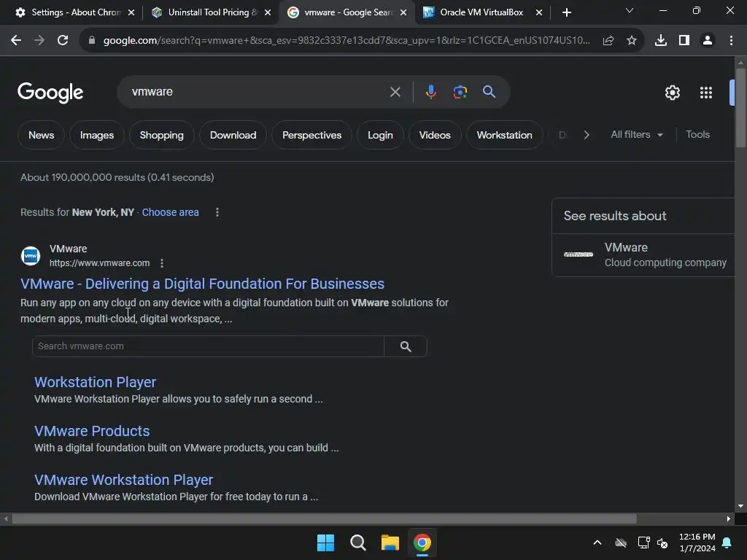Open Windows taskbar search
This screenshot has width=747, height=560.
[x=357, y=542]
